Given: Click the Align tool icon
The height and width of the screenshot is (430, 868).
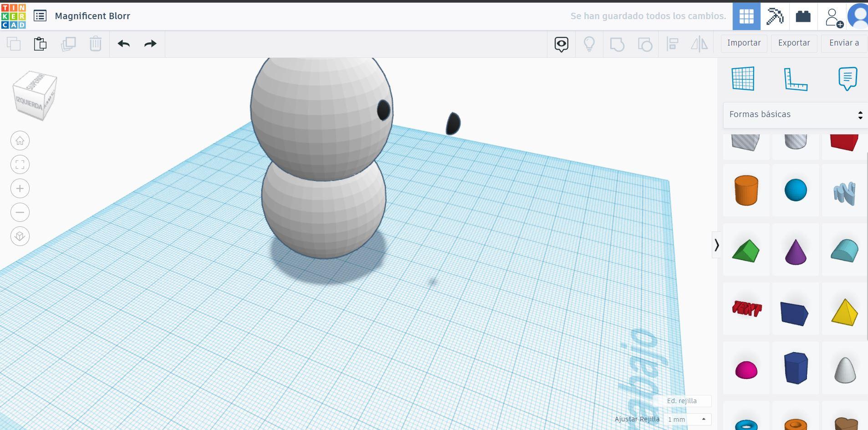Looking at the screenshot, I should (673, 44).
